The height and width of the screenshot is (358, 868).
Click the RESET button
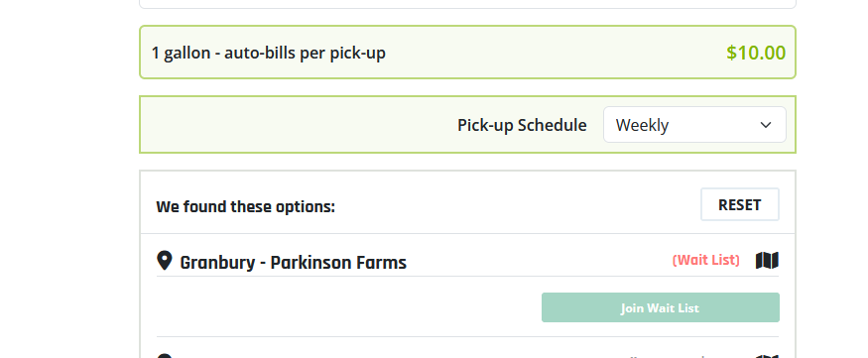[740, 204]
